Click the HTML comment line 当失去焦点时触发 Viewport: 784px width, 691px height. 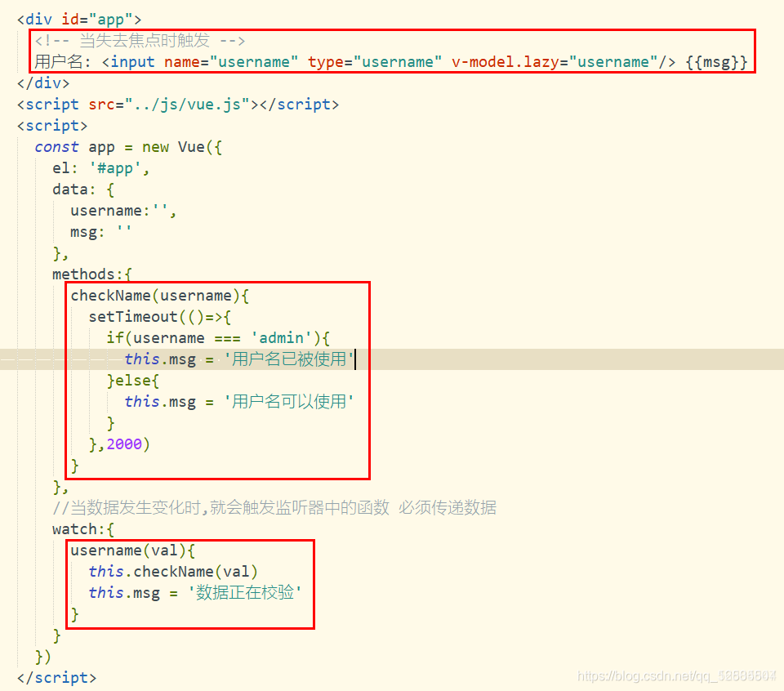(x=140, y=41)
